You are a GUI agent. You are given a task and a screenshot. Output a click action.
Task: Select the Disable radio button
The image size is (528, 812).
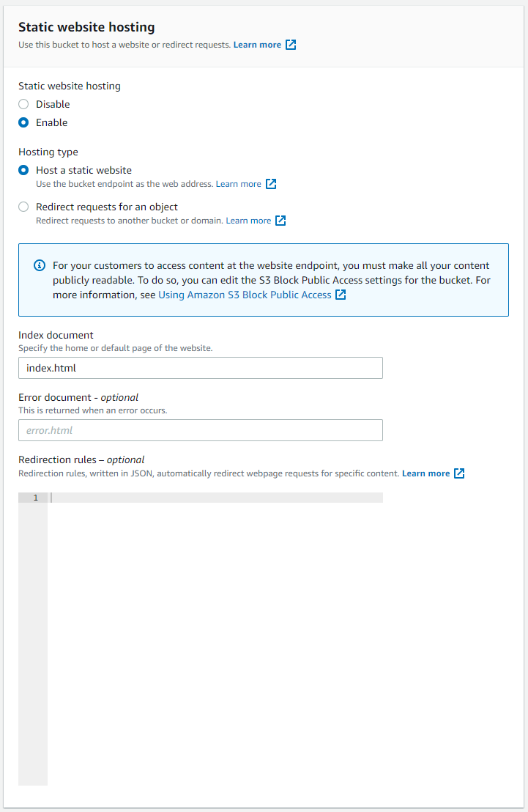coord(23,104)
